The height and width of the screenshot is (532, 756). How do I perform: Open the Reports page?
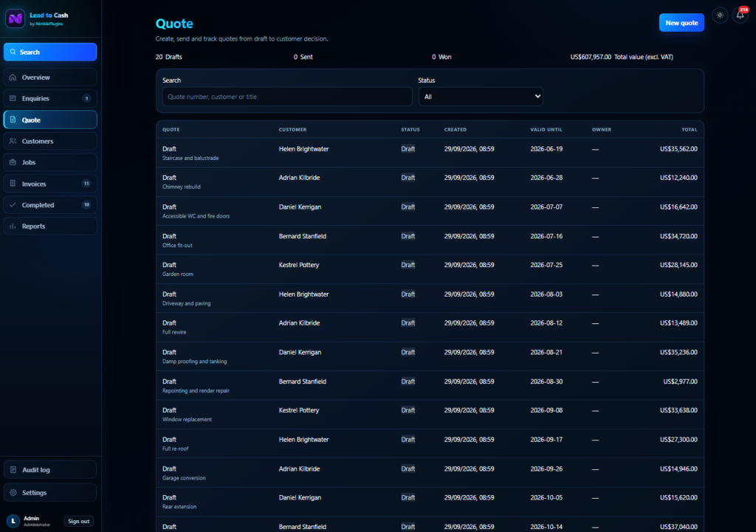click(x=50, y=226)
